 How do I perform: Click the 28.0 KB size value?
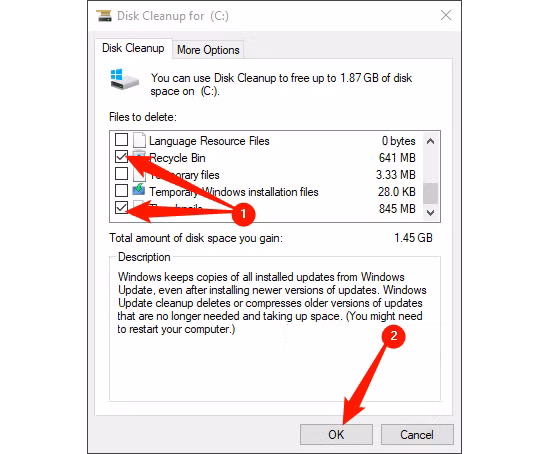[x=397, y=192]
